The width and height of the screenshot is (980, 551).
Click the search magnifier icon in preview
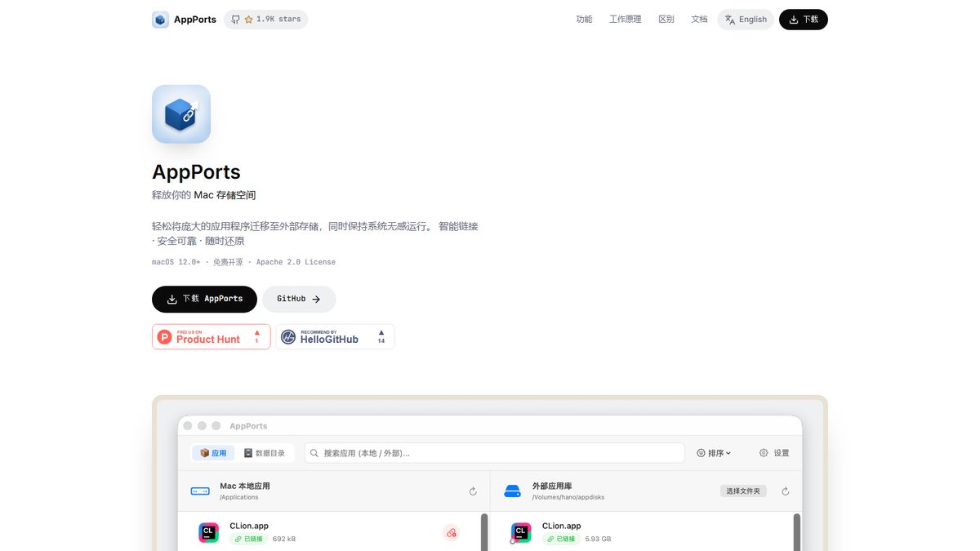click(x=314, y=453)
